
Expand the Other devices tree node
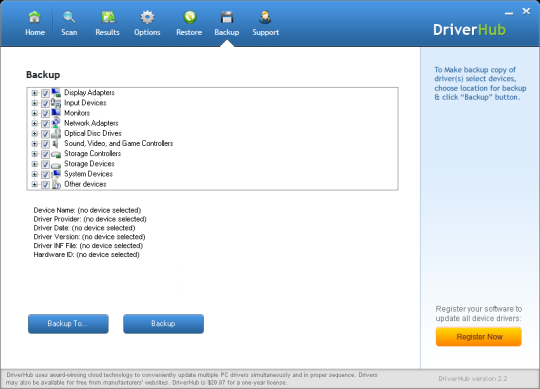pos(34,184)
